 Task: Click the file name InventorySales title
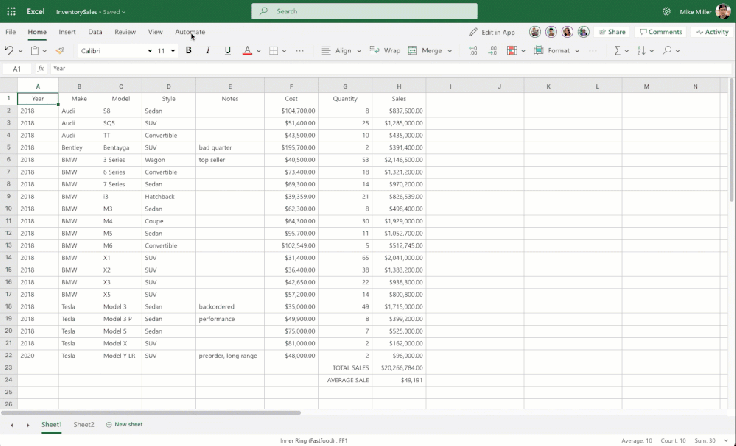[77, 12]
